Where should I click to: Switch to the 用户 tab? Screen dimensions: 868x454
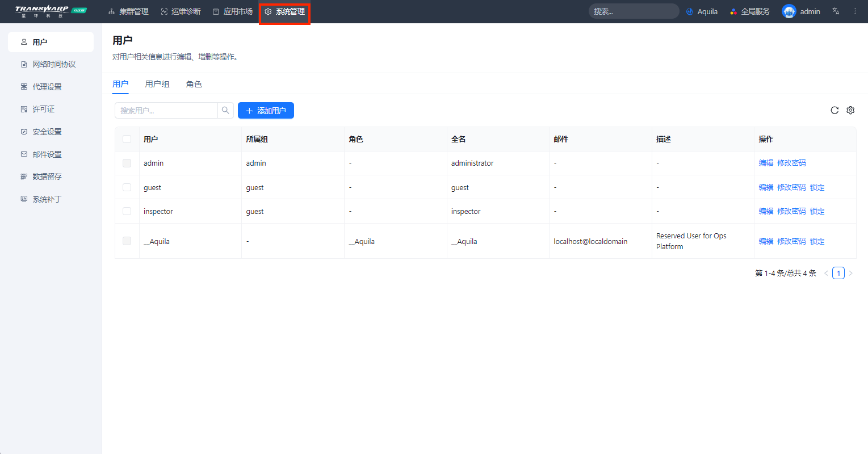click(120, 84)
